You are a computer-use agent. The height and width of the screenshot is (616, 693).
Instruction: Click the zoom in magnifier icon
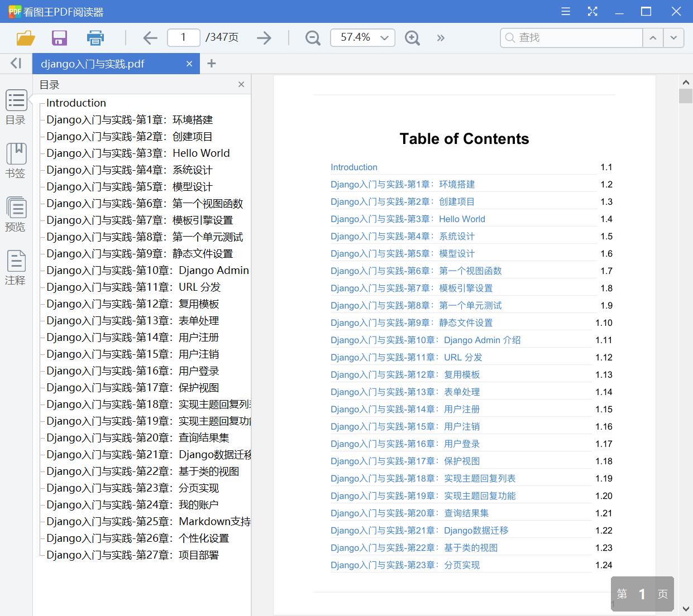coord(412,38)
